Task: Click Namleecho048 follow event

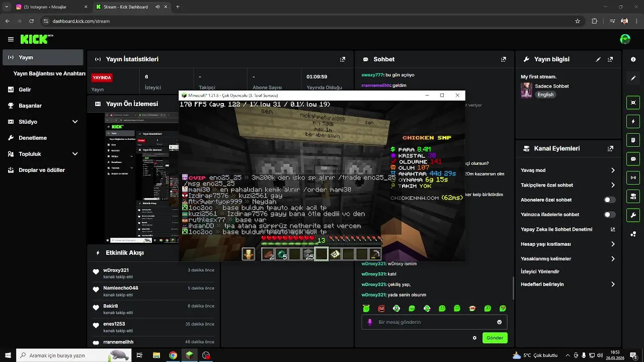Action: tap(153, 291)
